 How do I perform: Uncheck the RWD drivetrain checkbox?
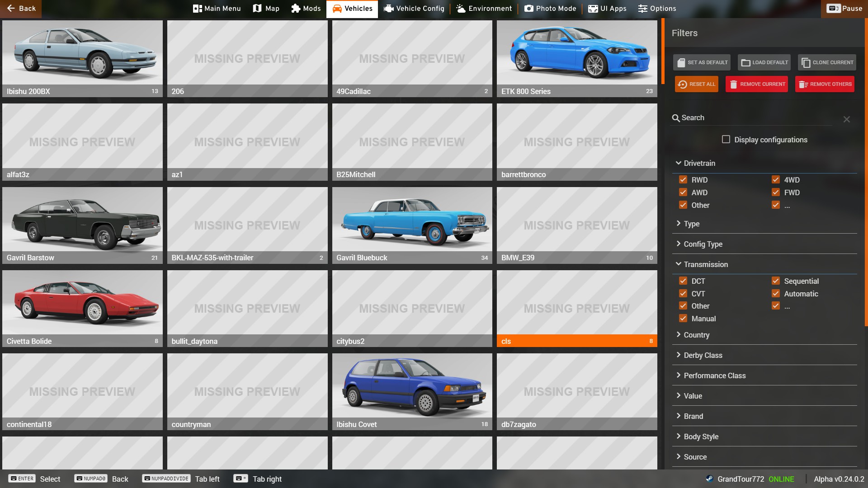(683, 180)
